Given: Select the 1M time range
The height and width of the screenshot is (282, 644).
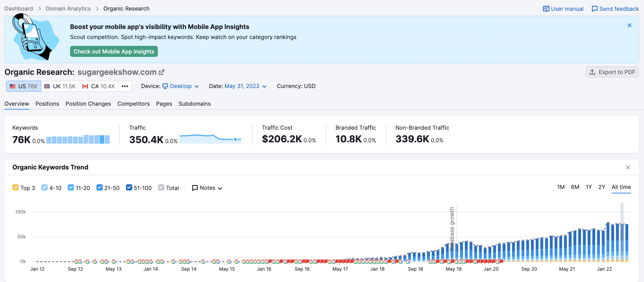Looking at the screenshot, I should click(x=561, y=187).
